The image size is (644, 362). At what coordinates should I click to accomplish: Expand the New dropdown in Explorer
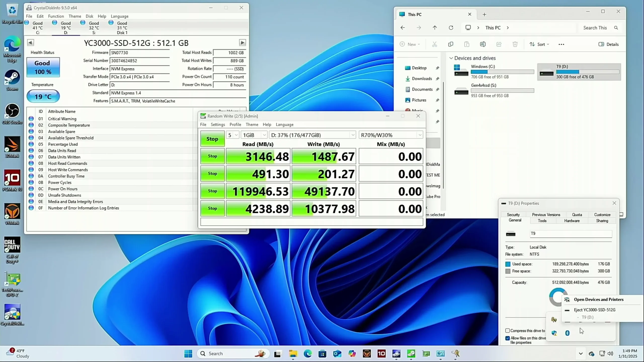(410, 44)
